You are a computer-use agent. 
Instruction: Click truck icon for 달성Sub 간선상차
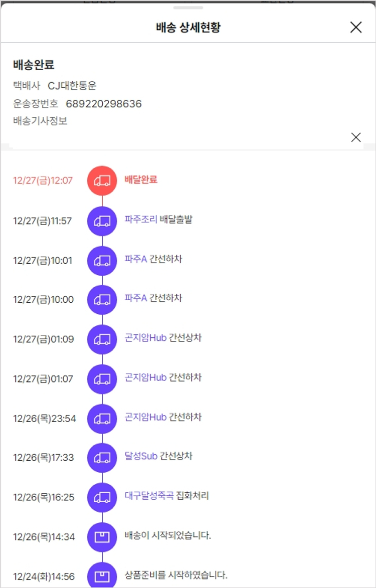[x=102, y=458]
